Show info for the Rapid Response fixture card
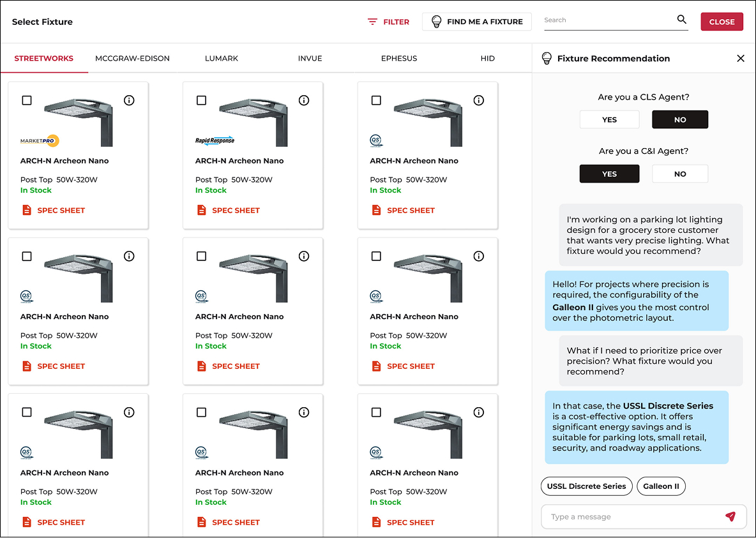Image resolution: width=756 pixels, height=538 pixels. click(304, 100)
